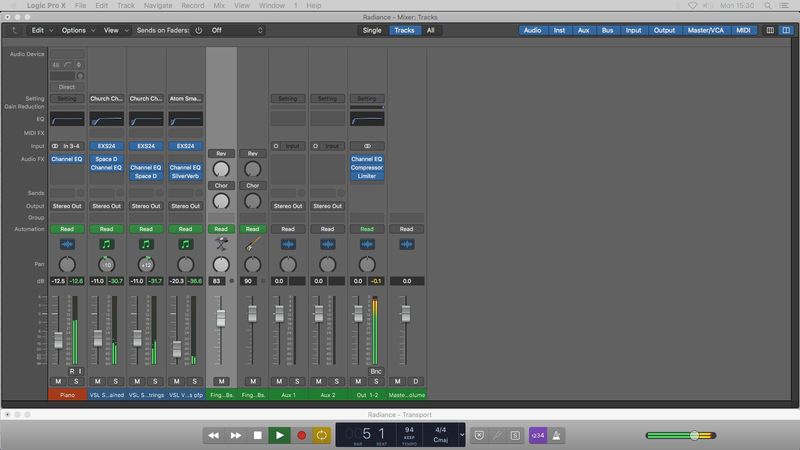
Task: Click the VSL S...trings music note icon
Action: pyautogui.click(x=146, y=244)
